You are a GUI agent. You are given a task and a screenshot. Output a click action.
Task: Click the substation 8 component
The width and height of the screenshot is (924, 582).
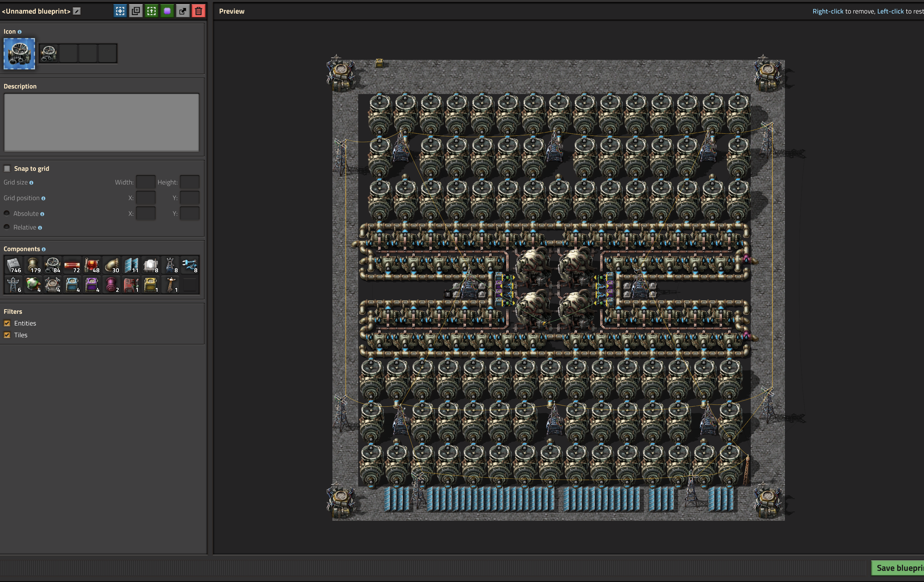point(170,265)
